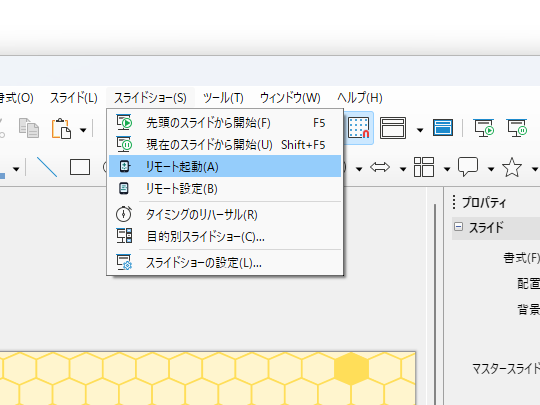This screenshot has width=540, height=405.
Task: Collapse the スライド section in properties
Action: coord(458,227)
